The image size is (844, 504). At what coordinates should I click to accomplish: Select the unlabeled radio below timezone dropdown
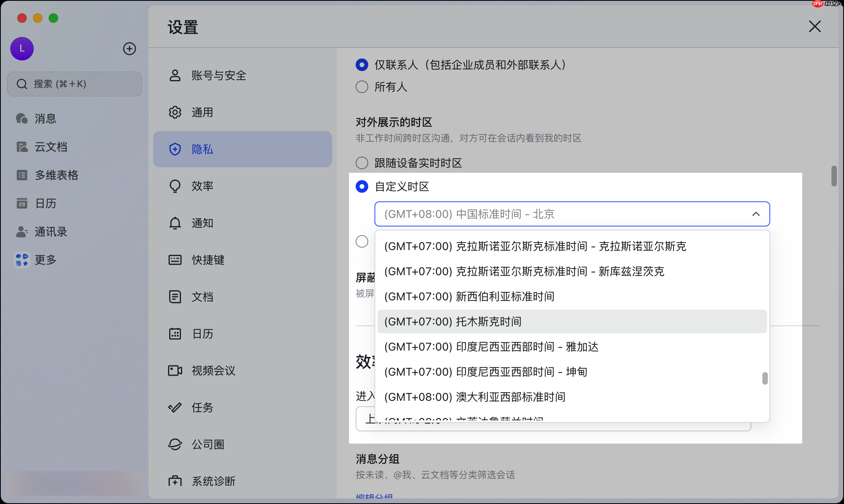(362, 241)
